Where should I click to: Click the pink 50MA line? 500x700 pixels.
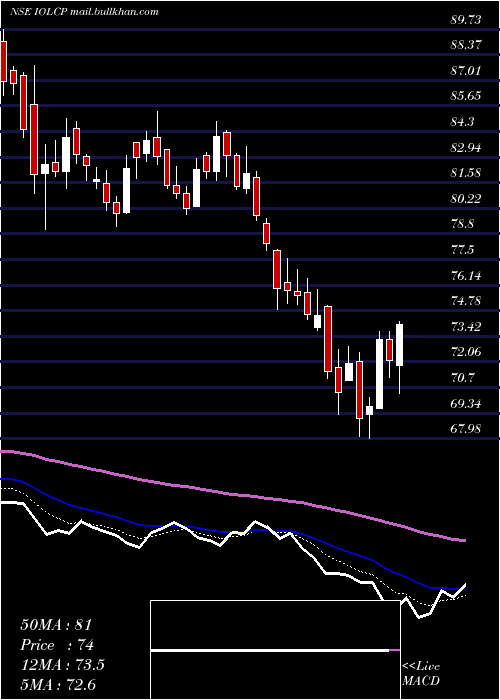tap(232, 494)
